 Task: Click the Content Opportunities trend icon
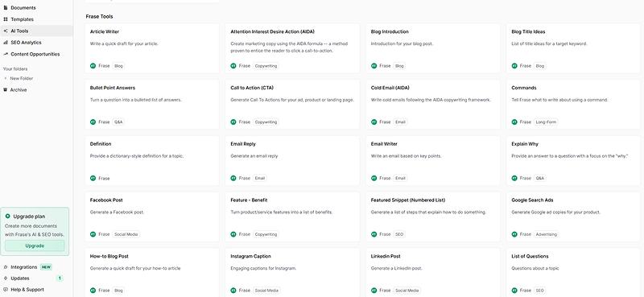(6, 54)
